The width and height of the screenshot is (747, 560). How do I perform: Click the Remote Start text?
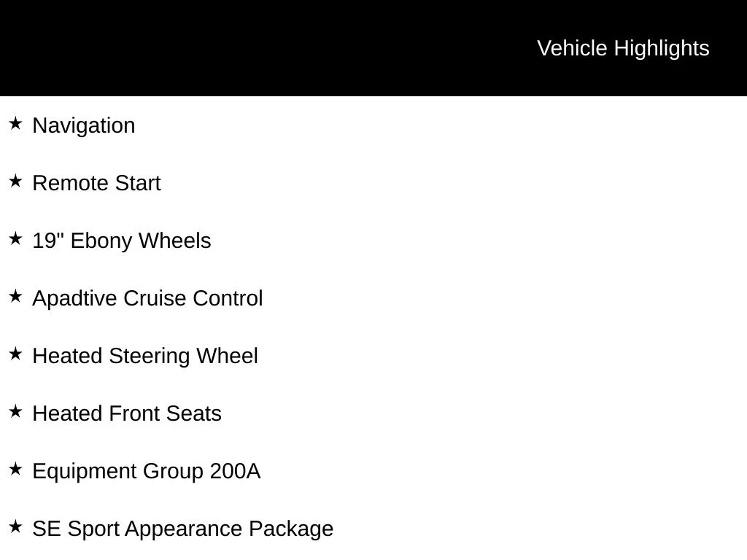(97, 183)
